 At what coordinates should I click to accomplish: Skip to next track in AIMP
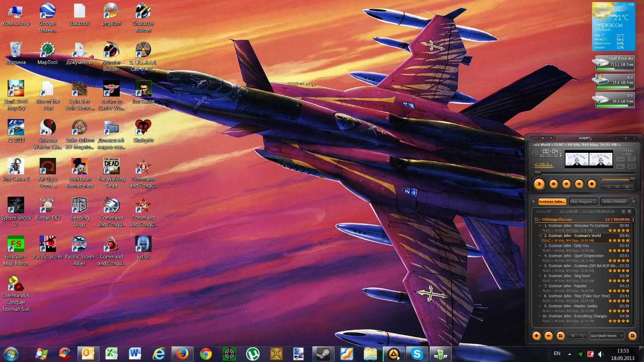579,184
